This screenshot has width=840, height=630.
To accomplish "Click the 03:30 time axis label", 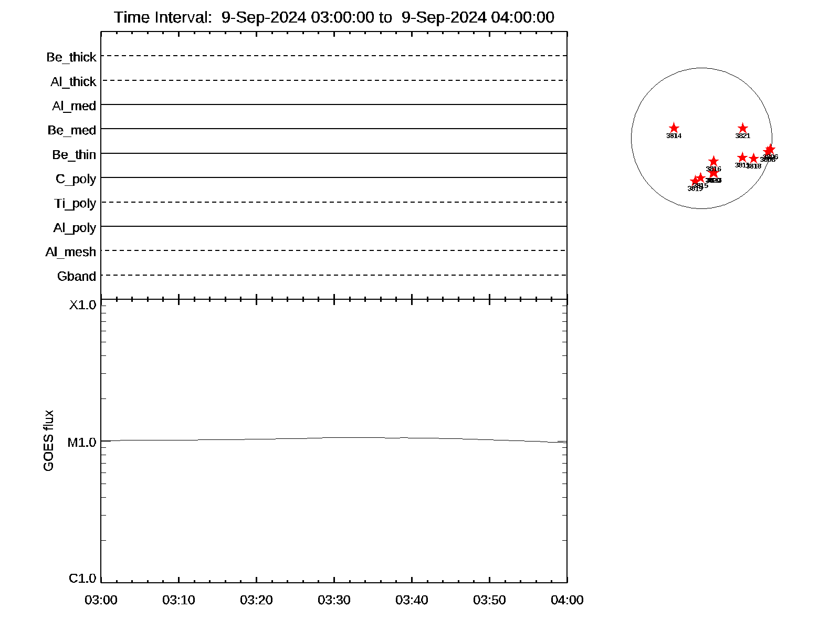I will coord(334,600).
